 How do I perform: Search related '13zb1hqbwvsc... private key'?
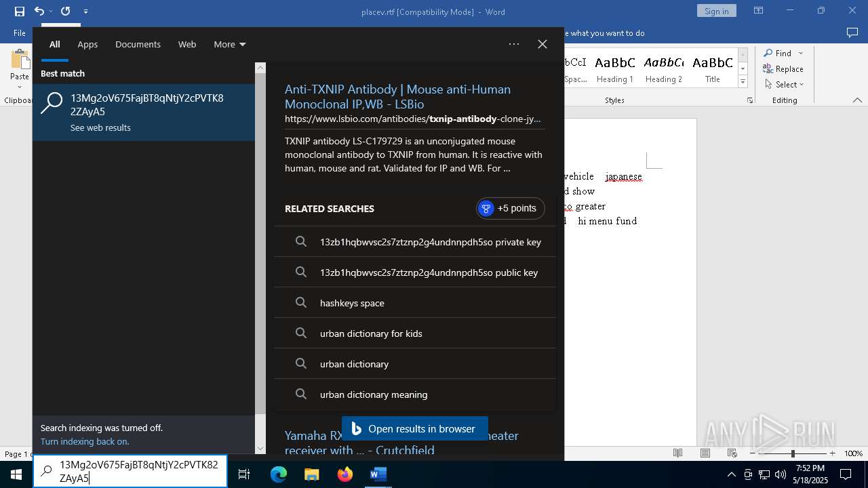[415, 242]
